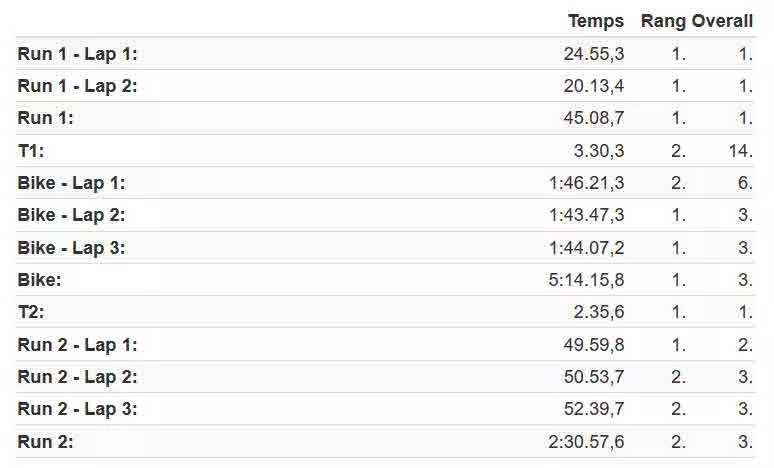Select the Run 2 - Lap 3 row label
Screen dimensions: 774x468
[77, 409]
